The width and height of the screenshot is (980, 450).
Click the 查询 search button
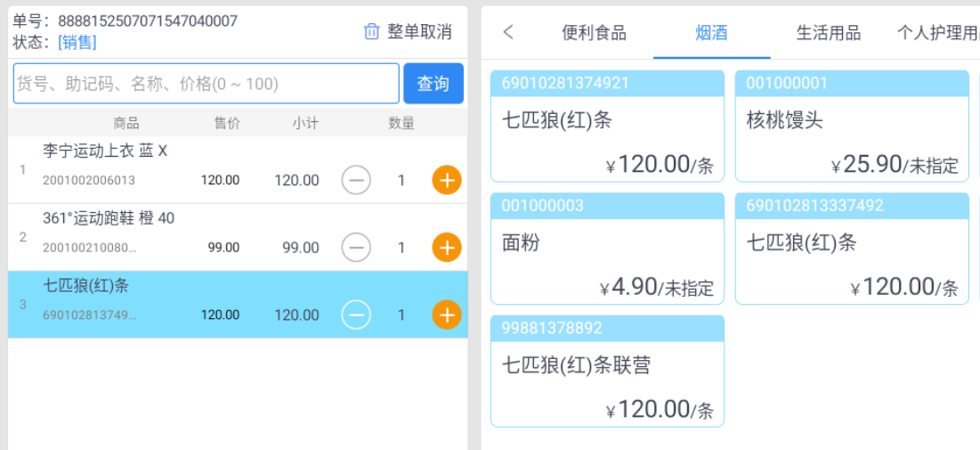[433, 83]
